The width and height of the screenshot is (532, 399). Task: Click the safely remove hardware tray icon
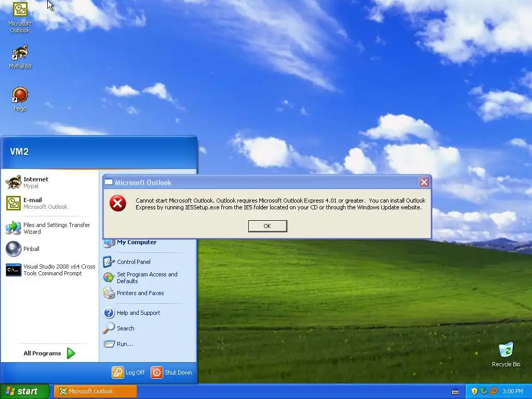[x=484, y=391]
